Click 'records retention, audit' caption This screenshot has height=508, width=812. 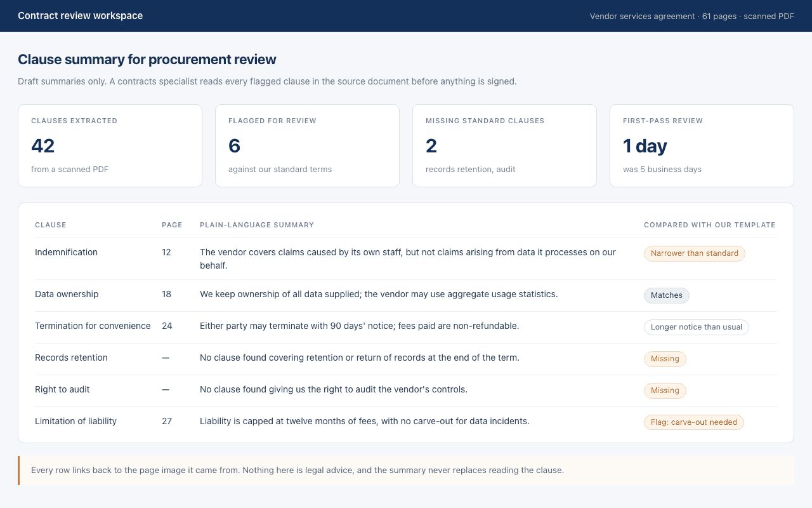coord(471,169)
